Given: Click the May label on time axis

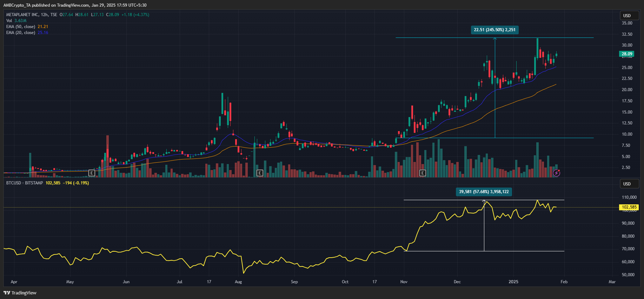Looking at the screenshot, I should 70,282.
